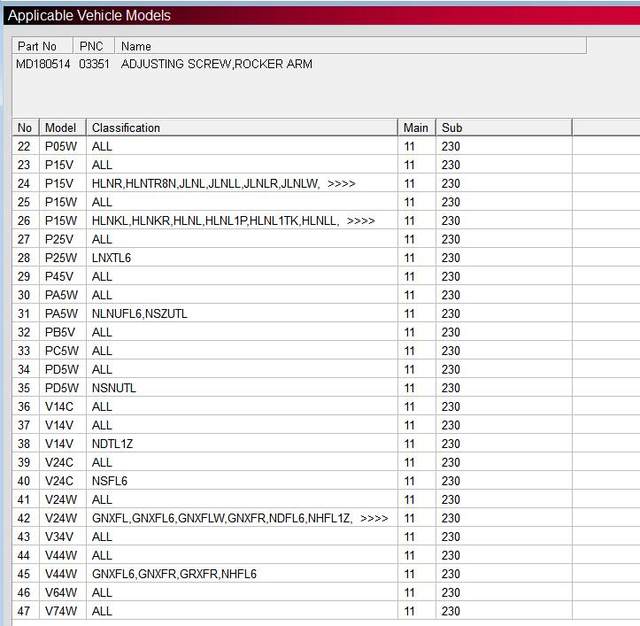Select row 32 model PB5V
Screen dimensions: 640x626
click(x=60, y=332)
